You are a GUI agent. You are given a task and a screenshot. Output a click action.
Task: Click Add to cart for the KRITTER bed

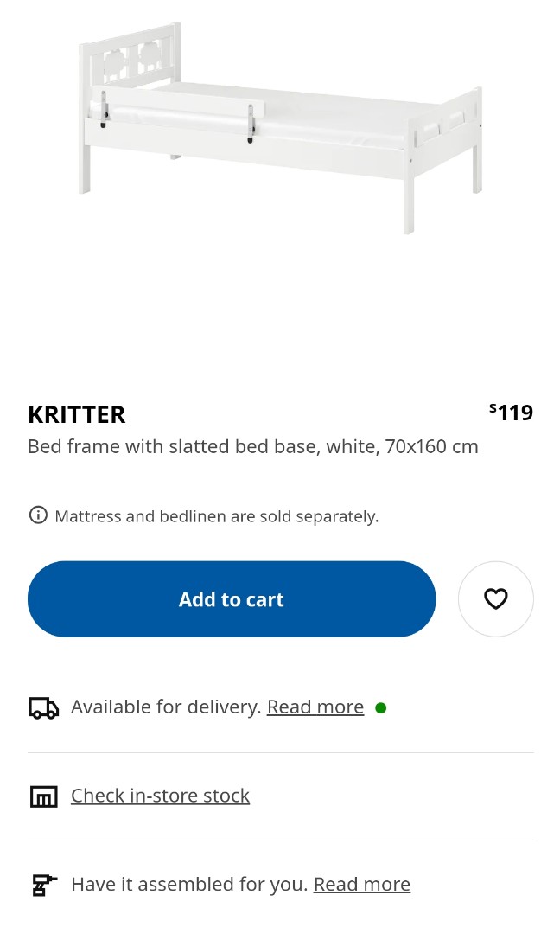[232, 598]
